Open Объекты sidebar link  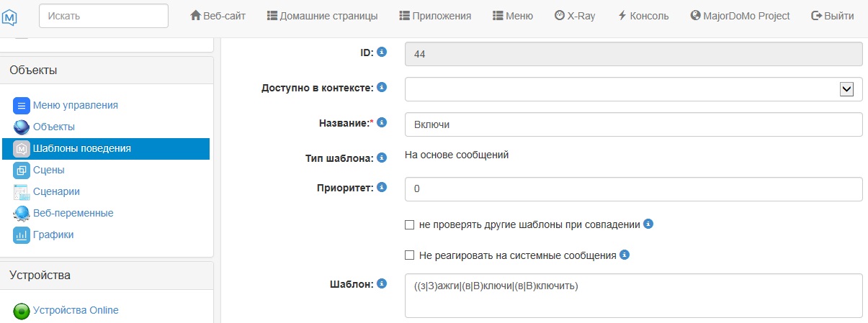point(54,127)
